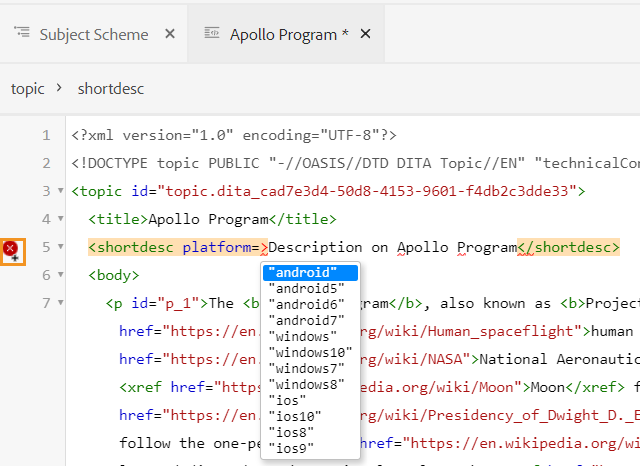Collapse the fold arrow on line 4
640x466 pixels.
tap(61, 219)
